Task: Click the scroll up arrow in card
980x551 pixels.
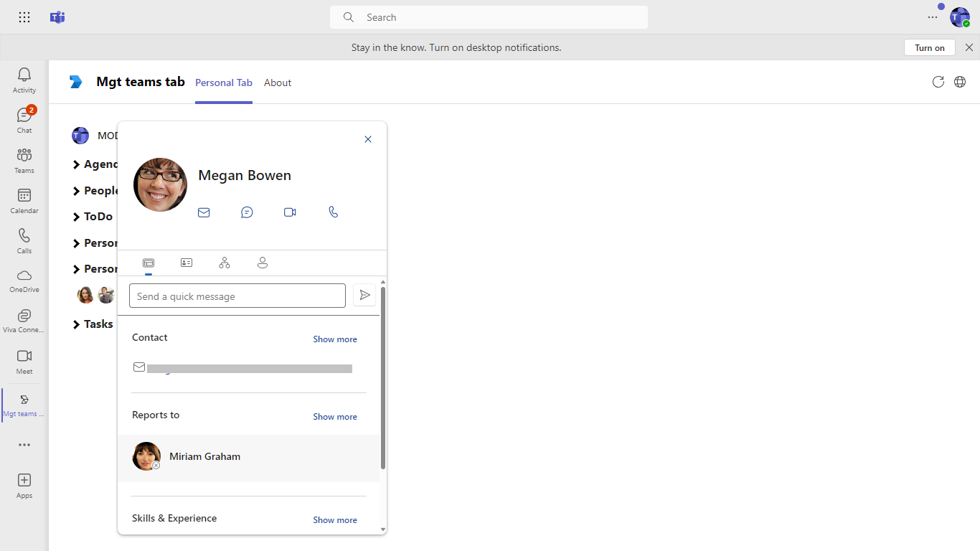Action: pyautogui.click(x=383, y=282)
